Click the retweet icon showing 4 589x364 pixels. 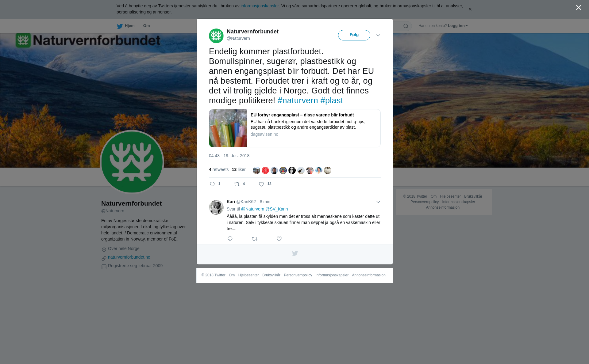point(237,184)
